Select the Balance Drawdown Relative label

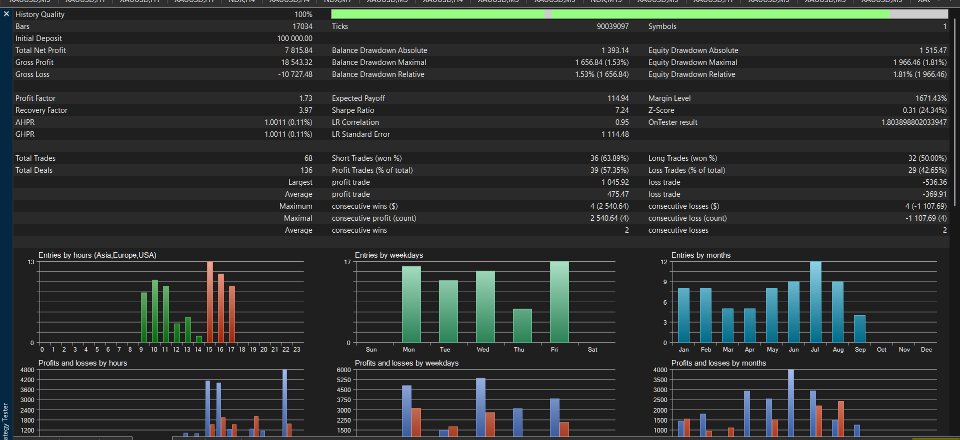[378, 74]
